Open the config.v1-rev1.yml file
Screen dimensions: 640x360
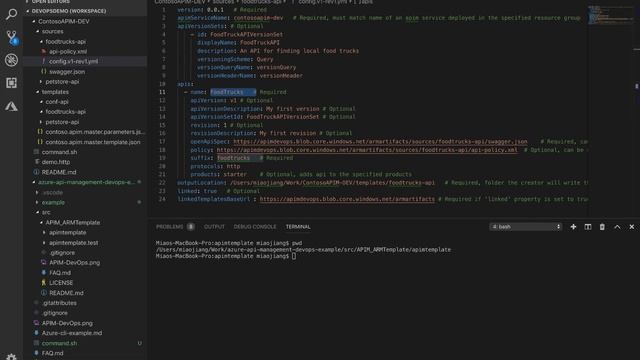(73, 61)
